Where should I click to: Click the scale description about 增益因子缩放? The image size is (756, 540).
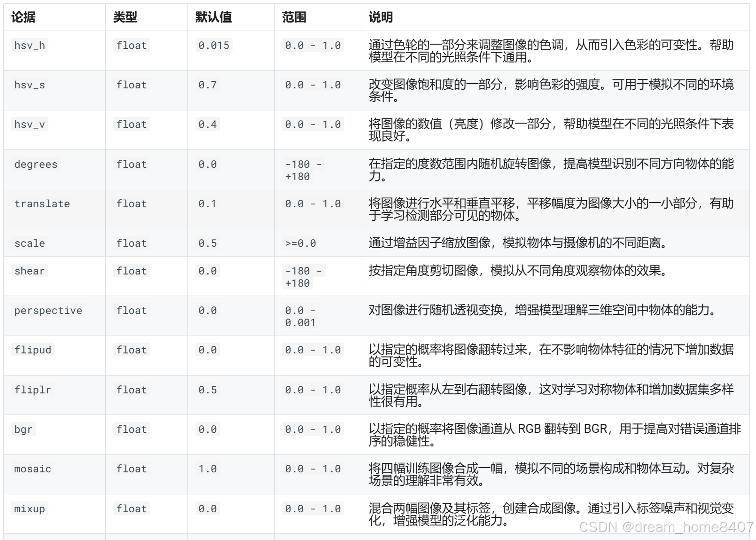pos(518,243)
